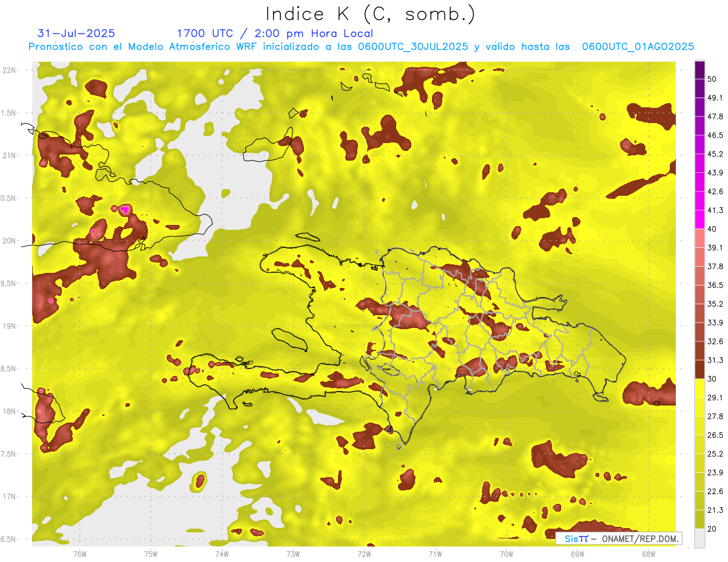This screenshot has width=728, height=562.
Task: Click the "Pronóstico con el Modelo Atmosférico WRF" caption line
Action: click(361, 47)
